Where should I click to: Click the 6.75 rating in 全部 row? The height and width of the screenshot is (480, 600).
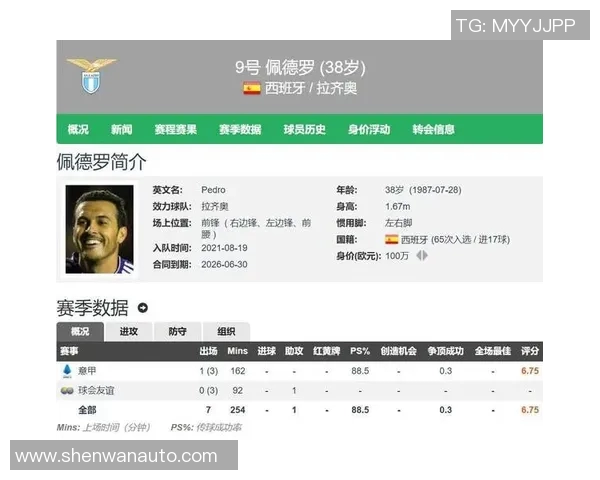click(x=530, y=410)
